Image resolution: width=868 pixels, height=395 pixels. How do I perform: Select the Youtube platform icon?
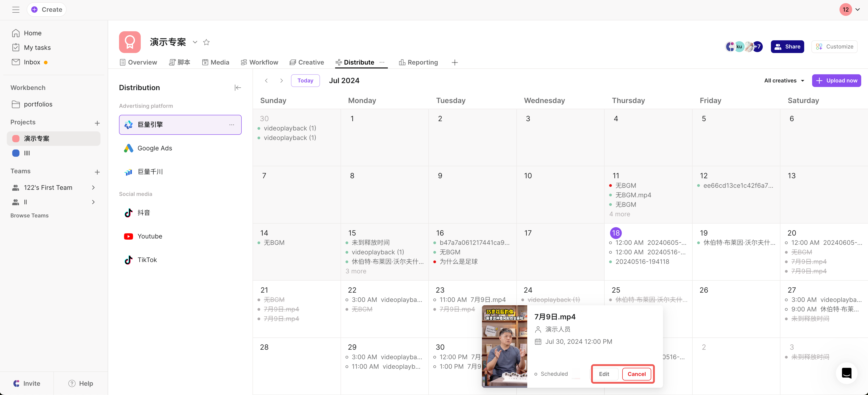128,236
